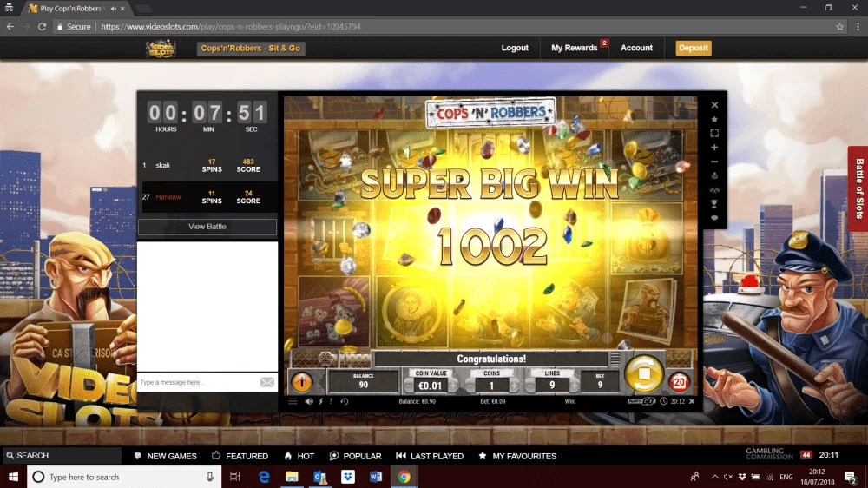
Task: Toggle fast play lightning icon
Action: coord(320,401)
